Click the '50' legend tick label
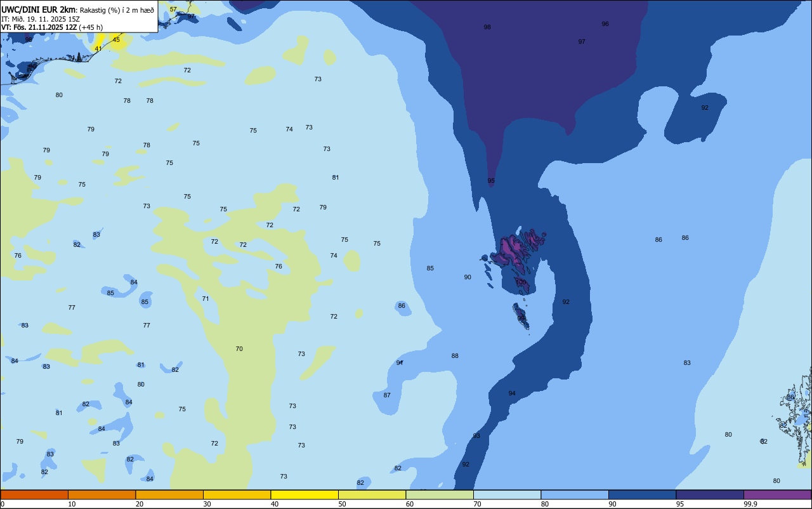This screenshot has height=509, width=812. tap(342, 504)
